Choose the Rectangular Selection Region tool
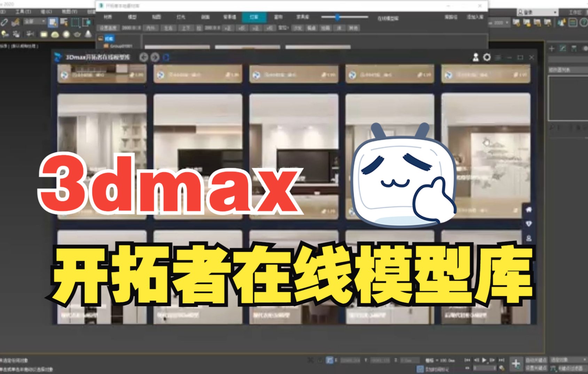Screen dimensions: 588x374 click(75, 23)
